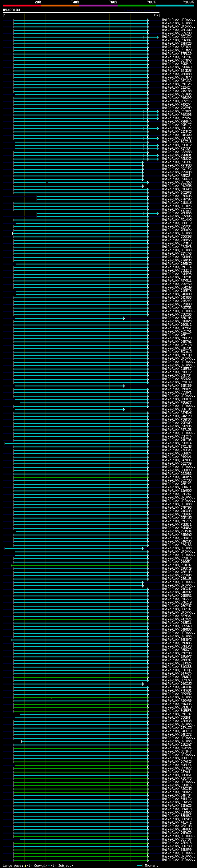Select hit UniRef100_P46300
This screenshot has width=197, height=868.
click(x=177, y=135)
